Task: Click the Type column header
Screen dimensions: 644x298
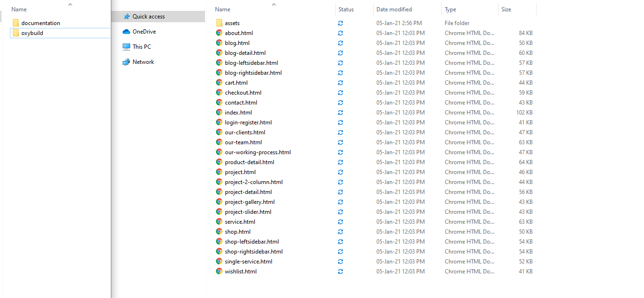Action: tap(450, 9)
